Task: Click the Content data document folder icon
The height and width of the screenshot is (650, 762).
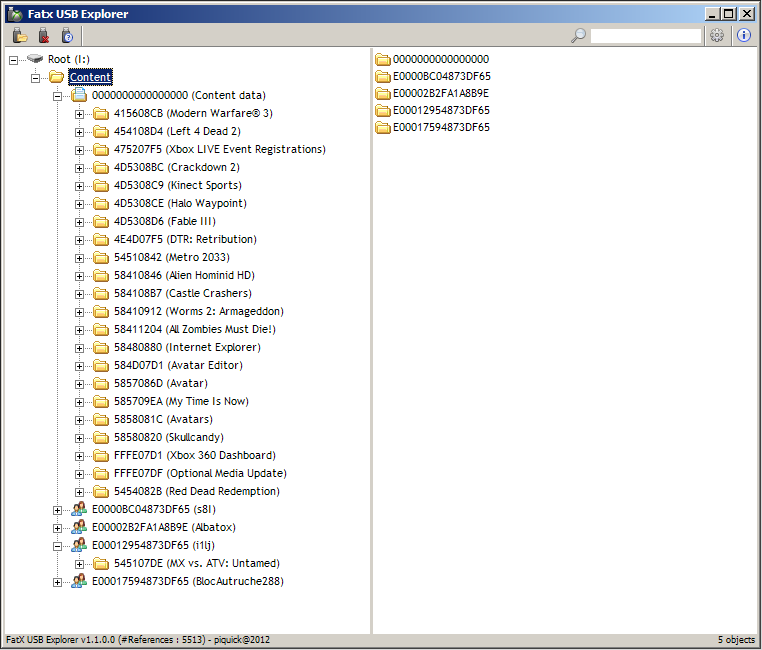Action: [x=79, y=95]
